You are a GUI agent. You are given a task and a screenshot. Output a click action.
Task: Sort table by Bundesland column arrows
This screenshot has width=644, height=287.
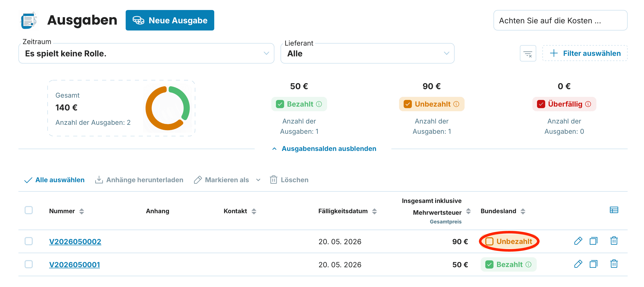[523, 211]
